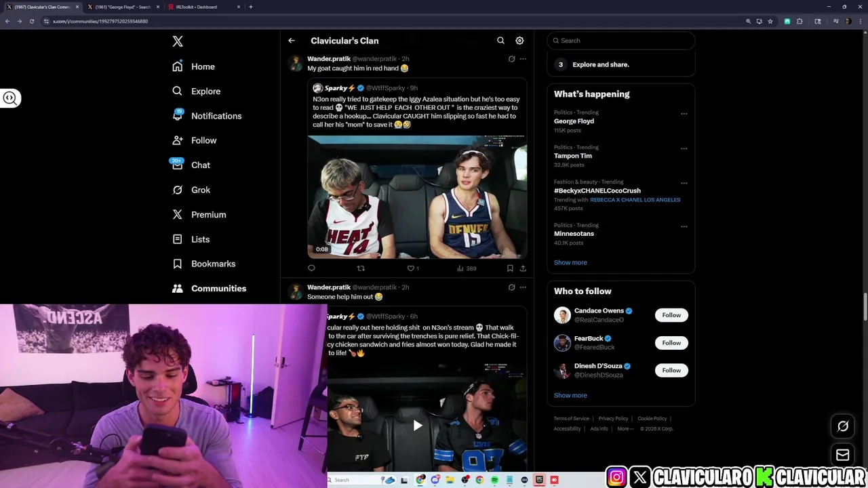The width and height of the screenshot is (868, 488).
Task: Open Explore in sidebar
Action: [x=196, y=91]
